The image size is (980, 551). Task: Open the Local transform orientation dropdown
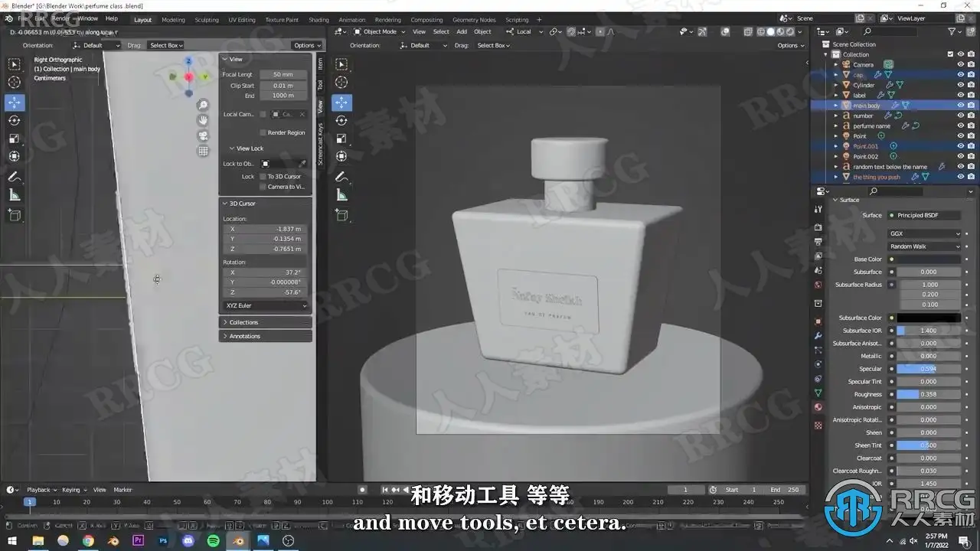[x=524, y=31]
